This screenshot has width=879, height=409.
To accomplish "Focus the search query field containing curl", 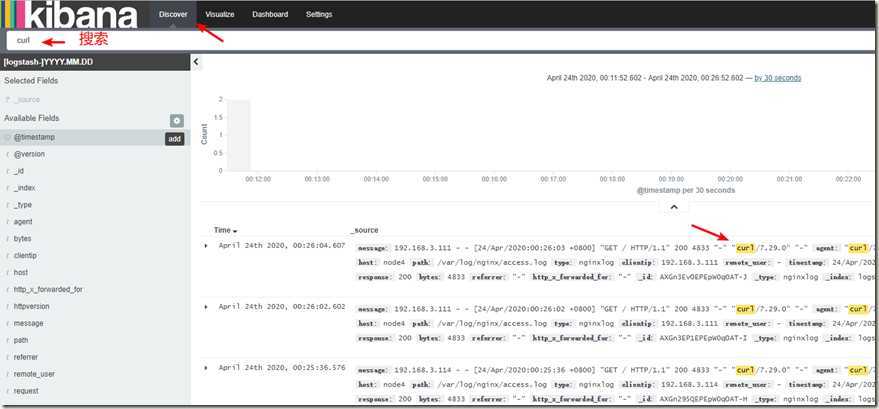I will pyautogui.click(x=440, y=40).
